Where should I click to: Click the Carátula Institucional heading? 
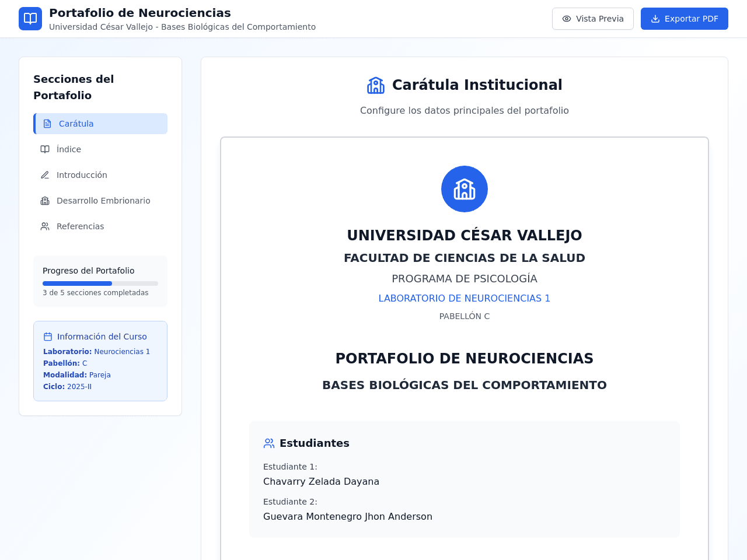[x=477, y=85]
